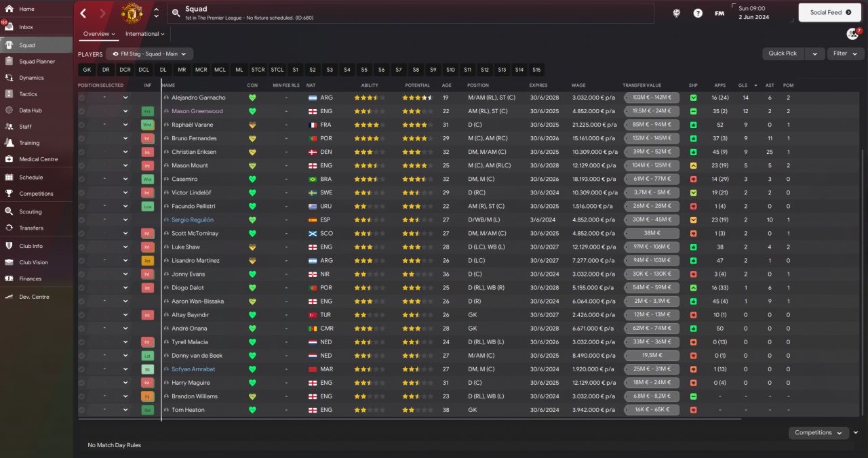Click the Quick Pick button
This screenshot has width=868, height=458.
pos(783,54)
